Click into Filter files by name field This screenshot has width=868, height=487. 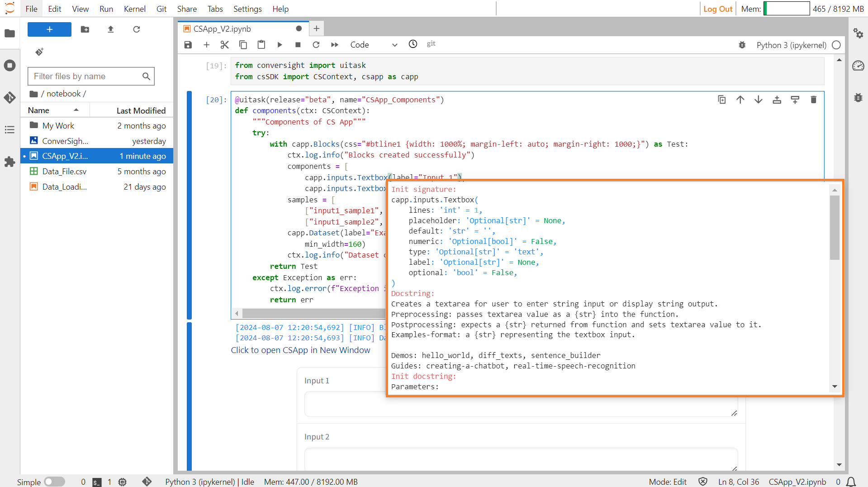(x=91, y=76)
